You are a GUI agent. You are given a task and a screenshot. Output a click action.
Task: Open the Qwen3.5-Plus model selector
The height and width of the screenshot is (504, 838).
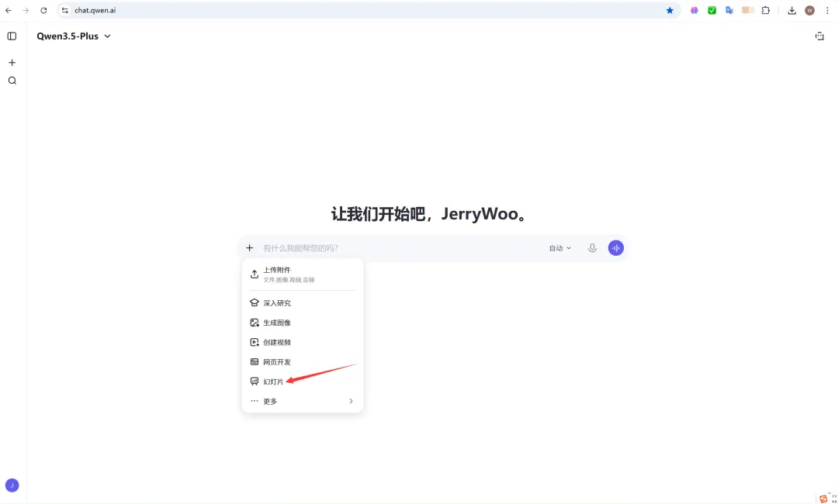74,36
